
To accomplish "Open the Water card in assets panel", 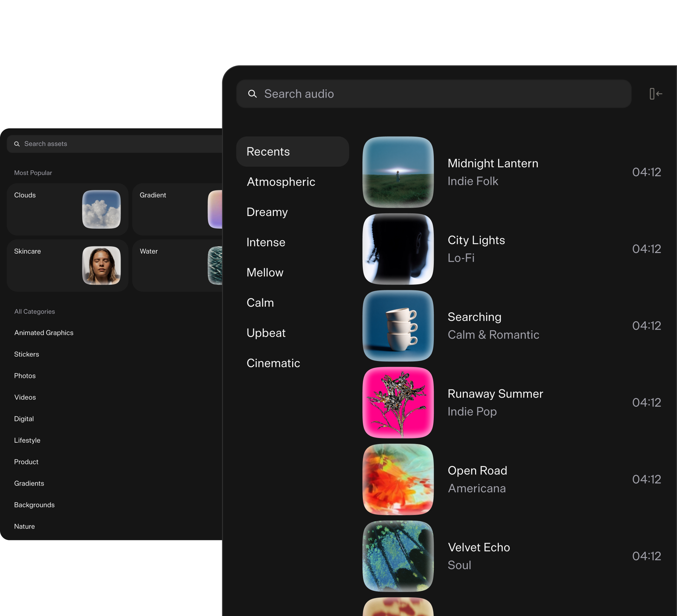I will (x=177, y=265).
